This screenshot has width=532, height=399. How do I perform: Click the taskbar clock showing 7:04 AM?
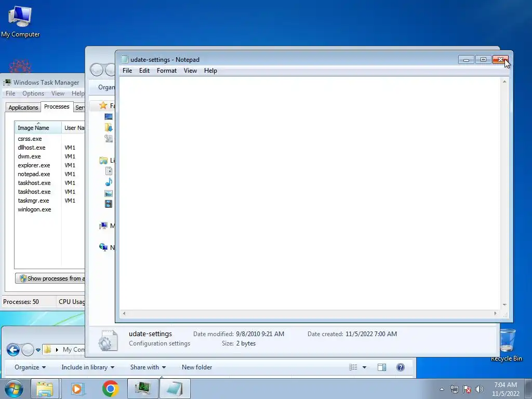pyautogui.click(x=506, y=389)
